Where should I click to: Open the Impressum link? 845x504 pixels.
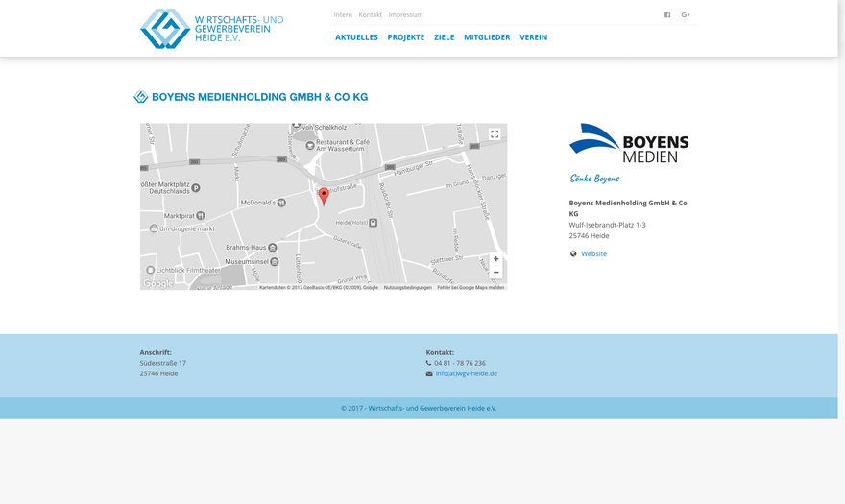tap(405, 15)
